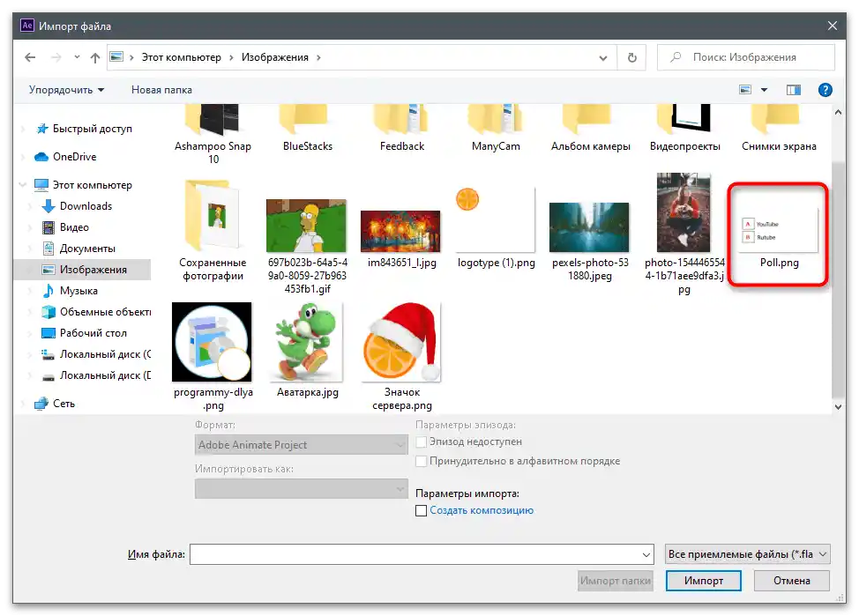Expand the Сеть tree node

[x=22, y=404]
